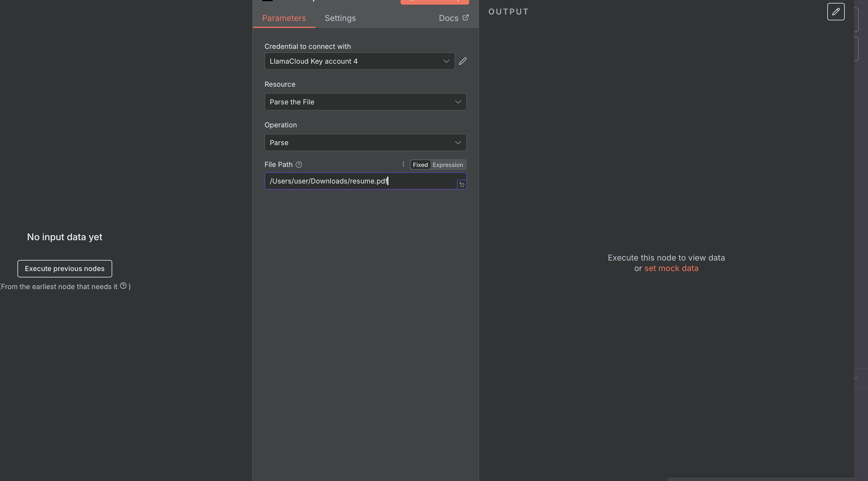Click help icon beside 'earliest node that needs it'
This screenshot has height=481, width=868.
[123, 286]
